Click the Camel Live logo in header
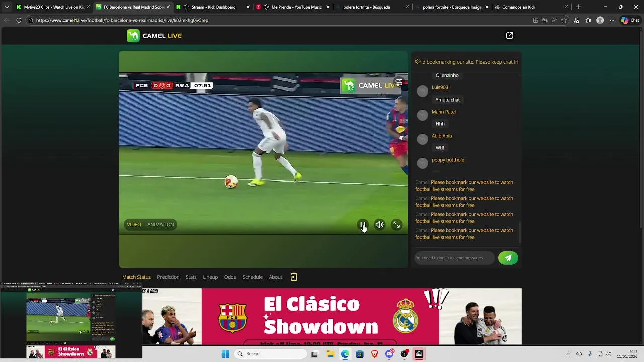644x362 pixels. coord(154,36)
